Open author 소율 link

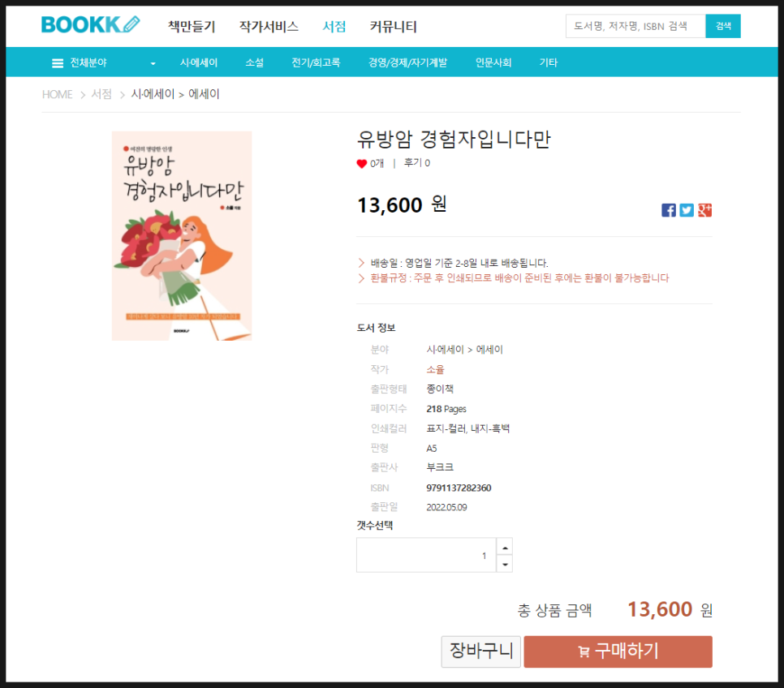(435, 369)
